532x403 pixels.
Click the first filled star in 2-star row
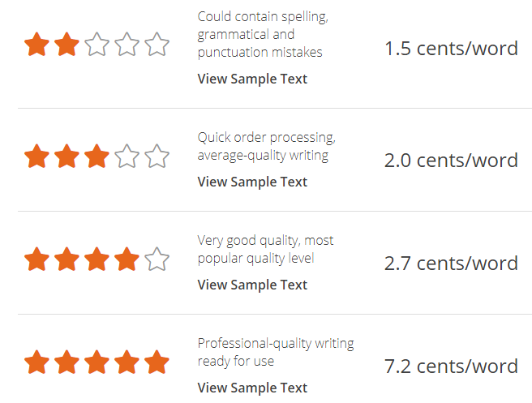click(x=36, y=44)
